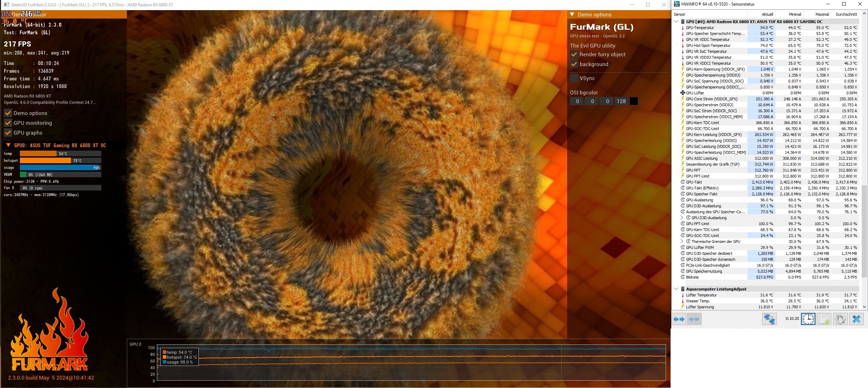This screenshot has width=868, height=388.
Task: Click the OSI bgcolor 128 alpha field
Action: (x=621, y=101)
